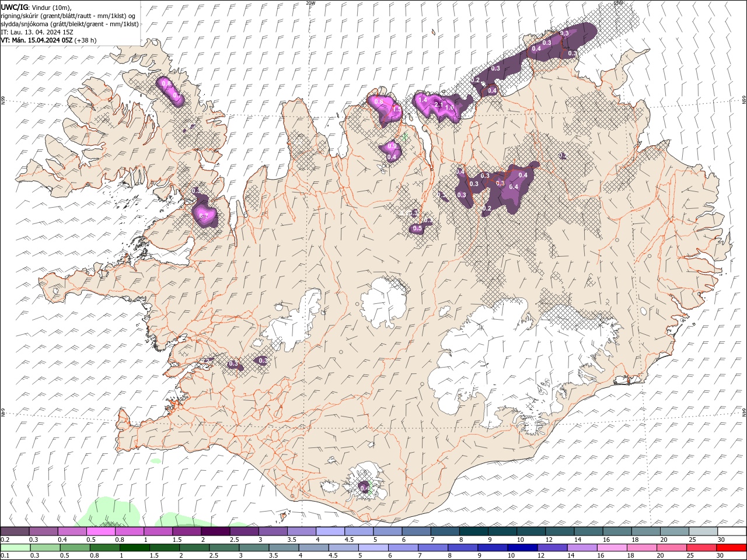This screenshot has height=560, width=747.
Task: Pick the rain legend swatch starting at 0.5
Action: (75, 548)
